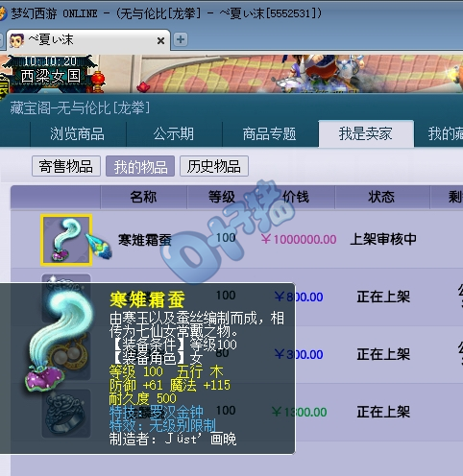This screenshot has height=476, width=463.
Task: Open the 商品专题 tab
Action: coord(269,133)
